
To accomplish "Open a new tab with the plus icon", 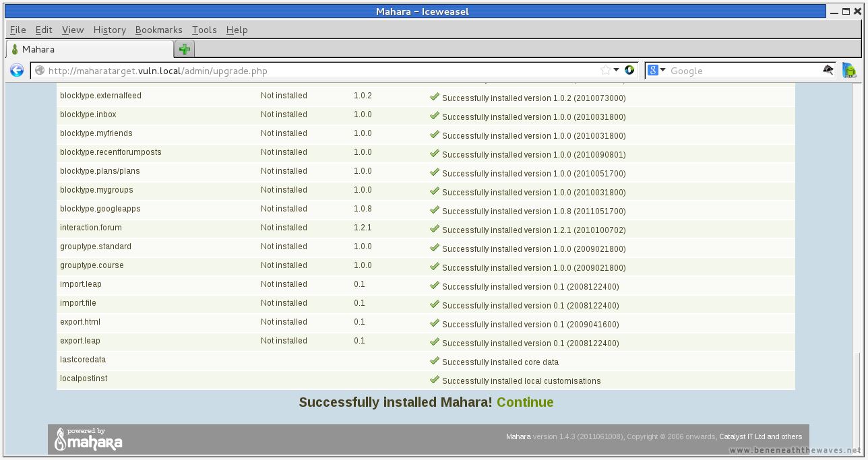I will tap(185, 49).
